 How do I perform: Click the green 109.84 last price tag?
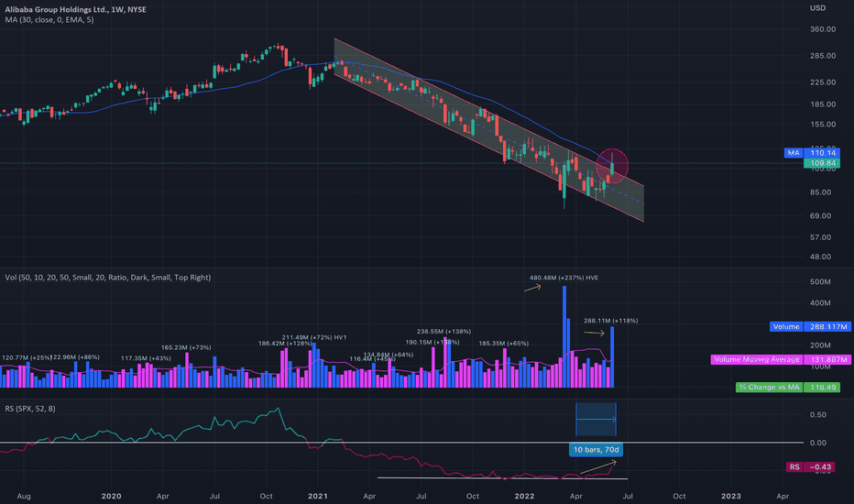[822, 163]
